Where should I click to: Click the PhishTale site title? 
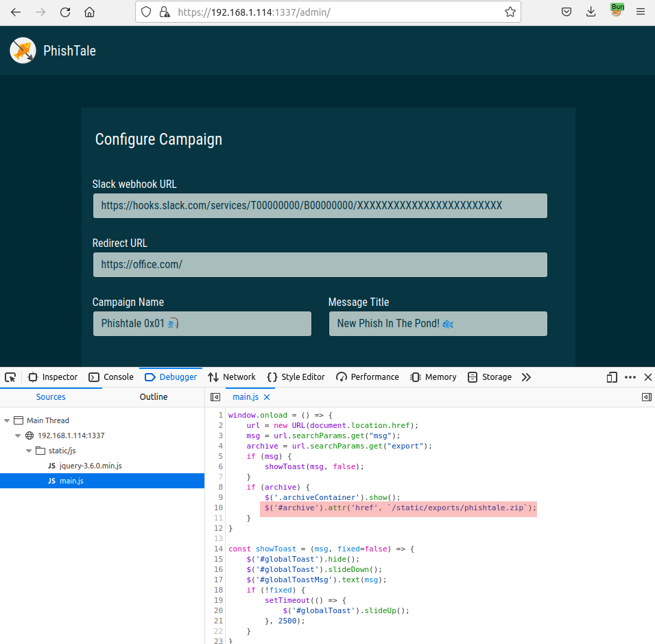[x=70, y=51]
